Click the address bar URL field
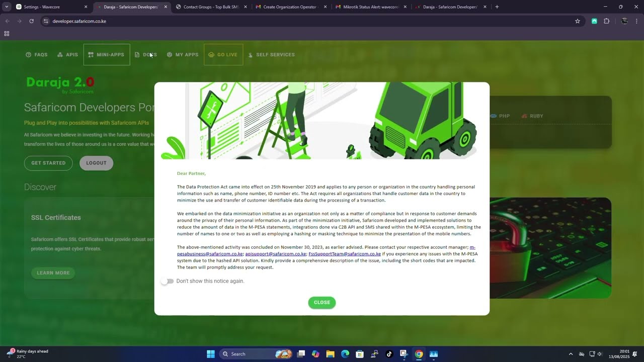 pyautogui.click(x=312, y=21)
